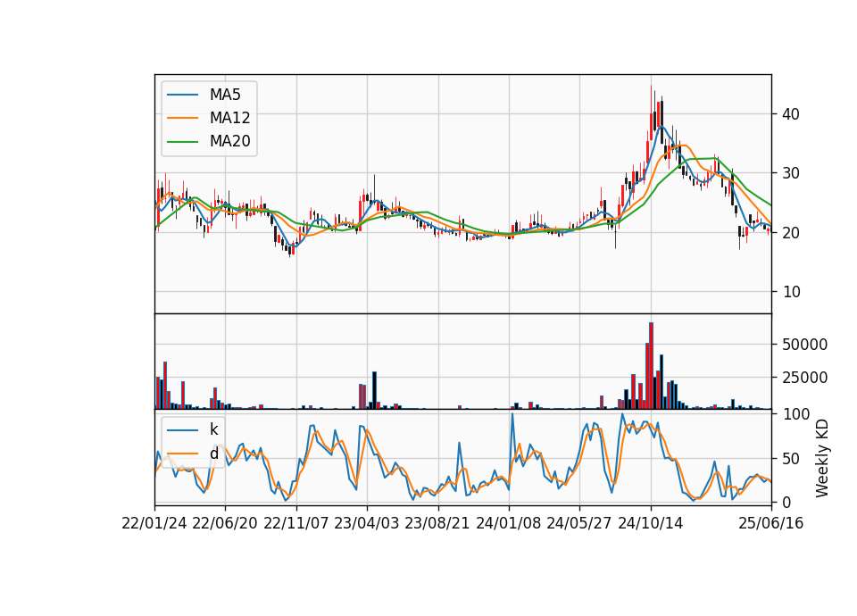Click the volume axis value 25000

pyautogui.click(x=804, y=378)
